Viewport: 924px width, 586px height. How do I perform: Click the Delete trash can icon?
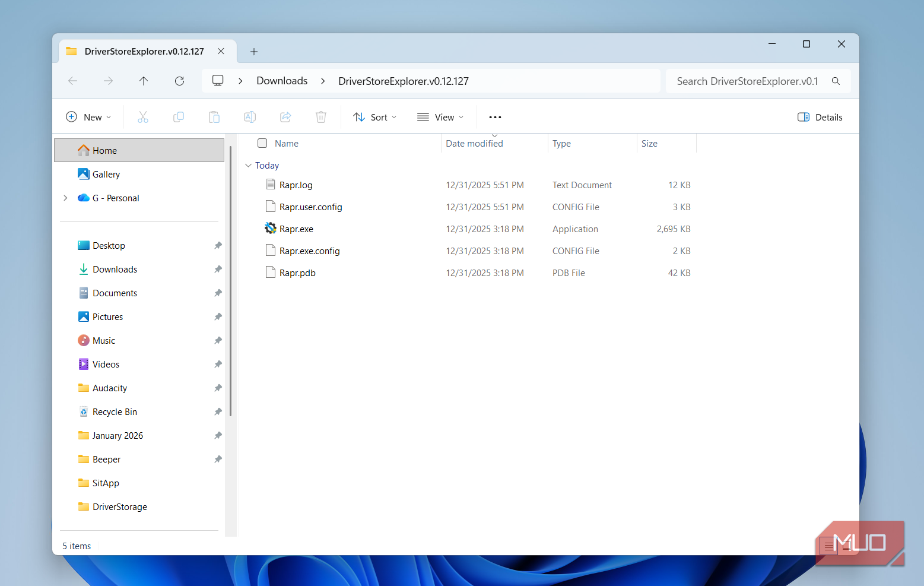[x=321, y=117]
